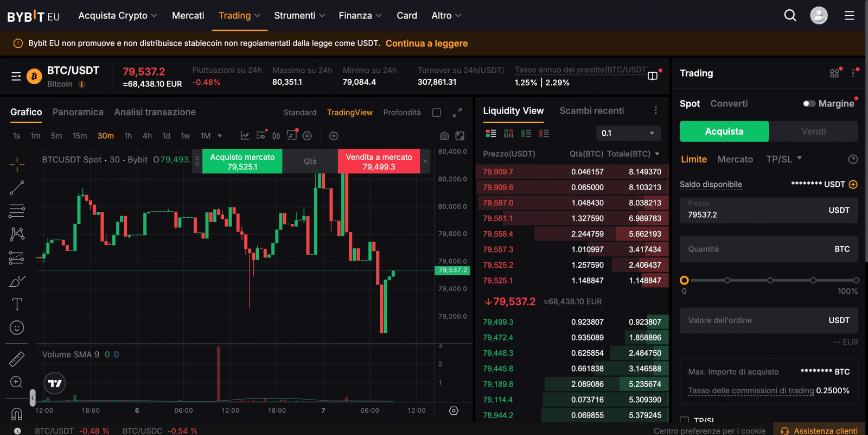Click Vendita a mercato 79,499.3 button
Image resolution: width=868 pixels, height=435 pixels.
coord(379,161)
